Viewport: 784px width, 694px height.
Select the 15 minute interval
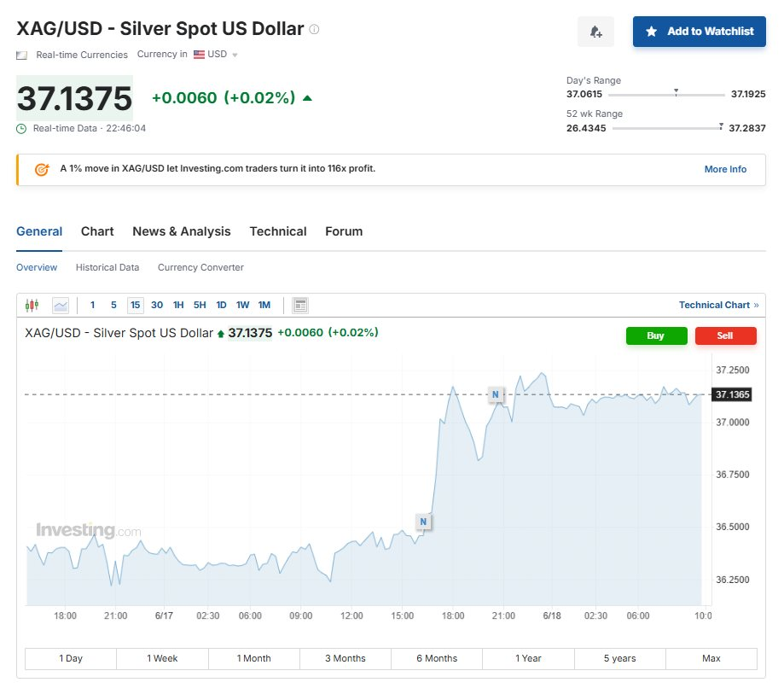point(136,305)
